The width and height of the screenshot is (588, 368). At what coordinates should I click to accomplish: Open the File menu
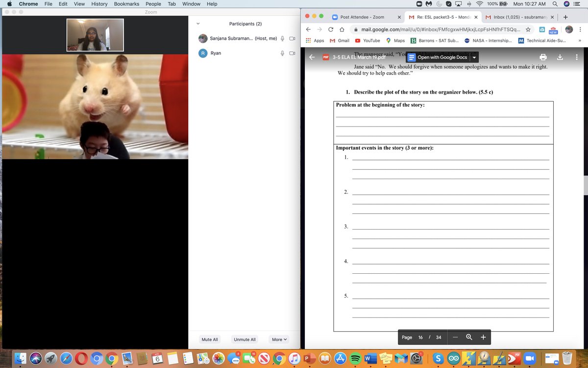click(49, 4)
